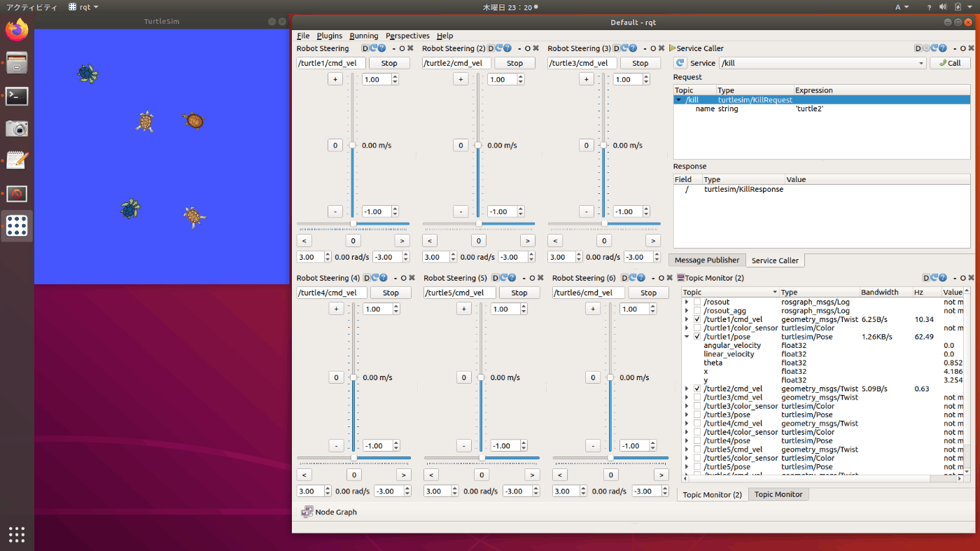Switch to the Topic Monitor tab
The height and width of the screenshot is (551, 980).
point(778,494)
